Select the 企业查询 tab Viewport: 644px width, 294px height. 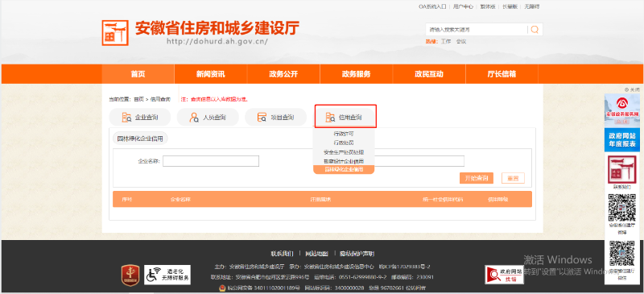click(139, 117)
